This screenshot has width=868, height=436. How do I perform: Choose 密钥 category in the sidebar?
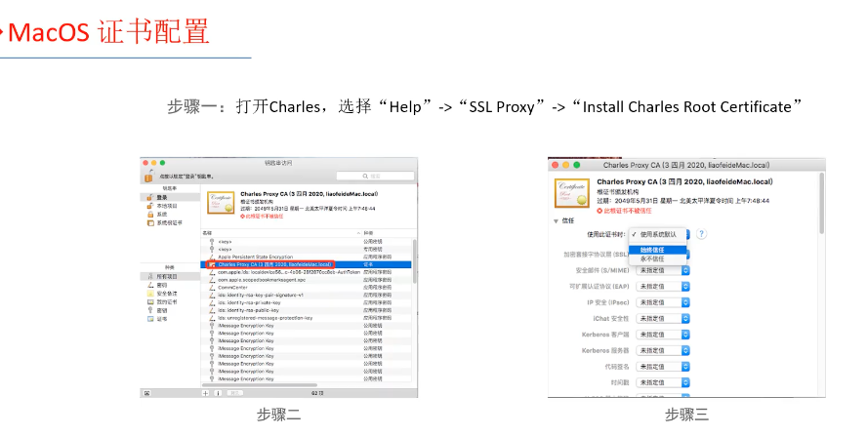(x=171, y=310)
